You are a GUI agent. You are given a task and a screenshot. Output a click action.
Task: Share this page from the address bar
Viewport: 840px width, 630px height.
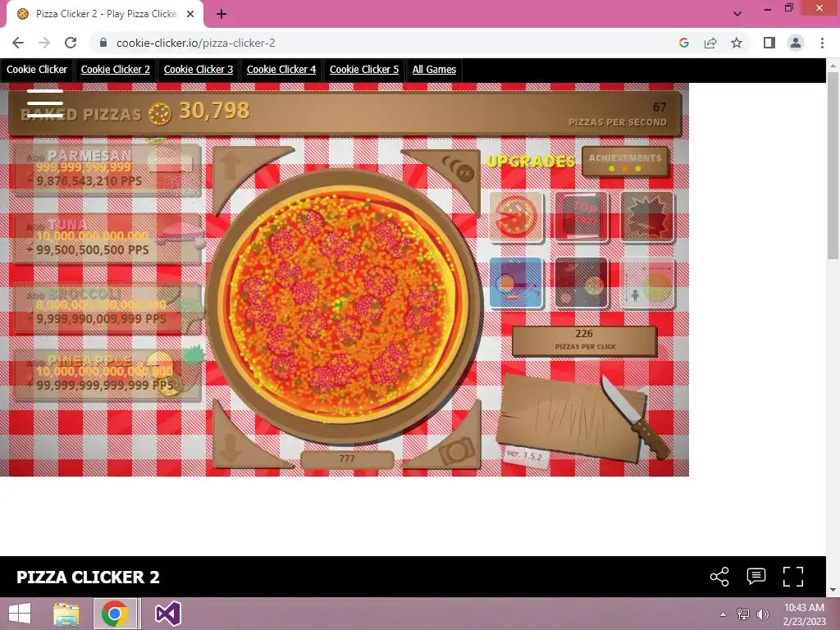pyautogui.click(x=710, y=43)
